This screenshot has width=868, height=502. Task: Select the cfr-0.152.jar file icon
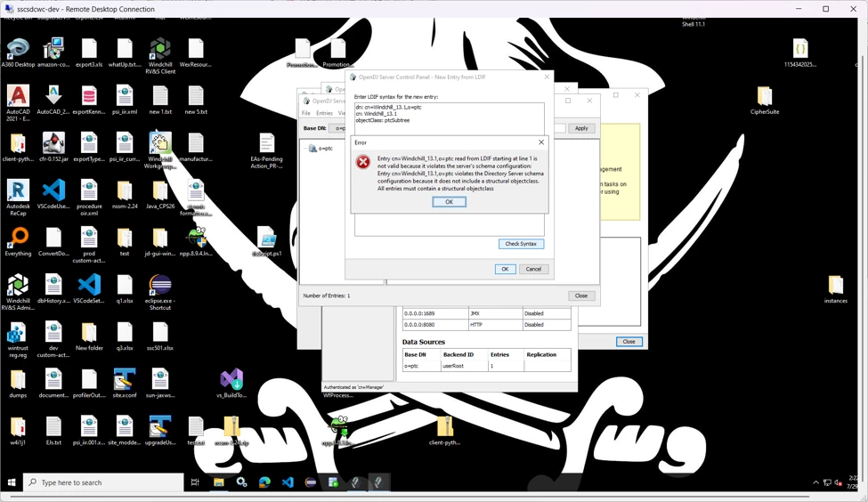point(53,147)
